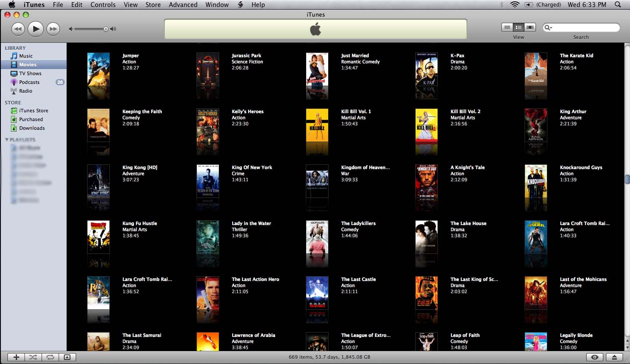Click the Wi-Fi status icon
The image size is (630, 364).
[515, 4]
